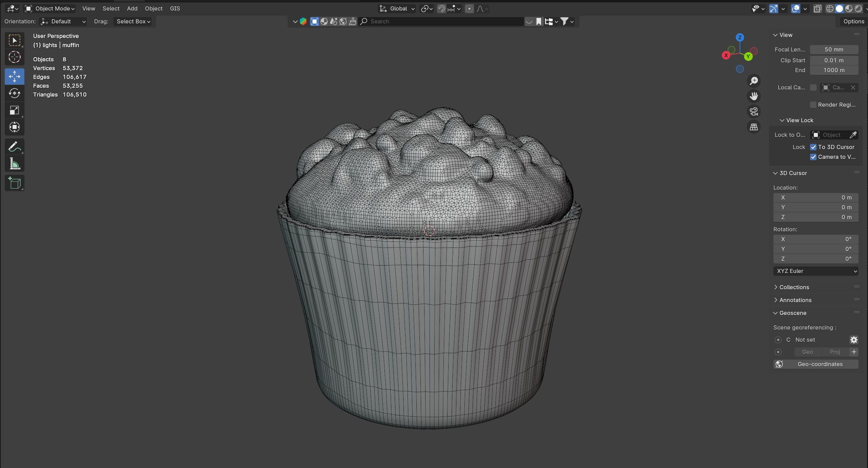Toggle camera view icon
Image resolution: width=868 pixels, height=468 pixels.
pyautogui.click(x=753, y=111)
